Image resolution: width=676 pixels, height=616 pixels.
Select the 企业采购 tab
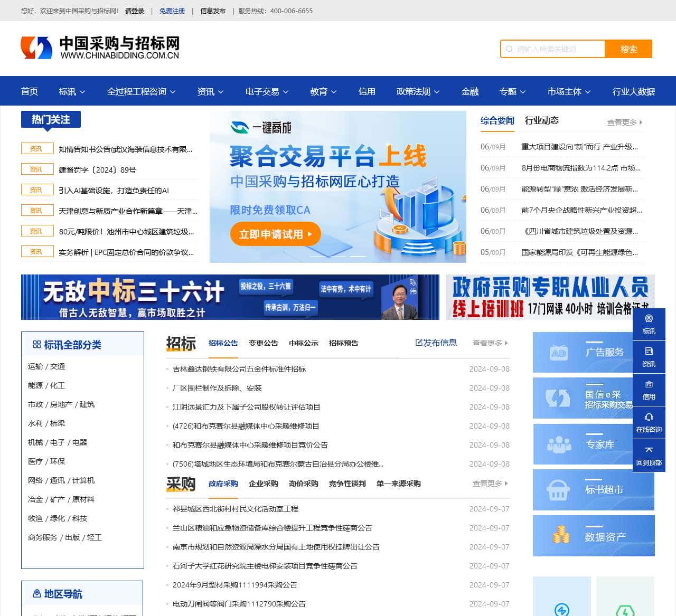click(263, 484)
